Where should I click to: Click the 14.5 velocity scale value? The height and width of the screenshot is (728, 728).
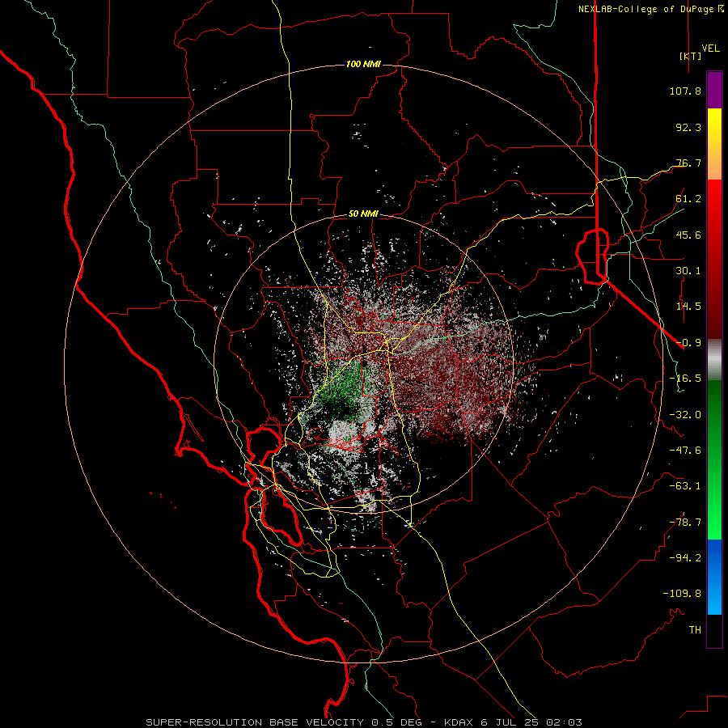[688, 307]
